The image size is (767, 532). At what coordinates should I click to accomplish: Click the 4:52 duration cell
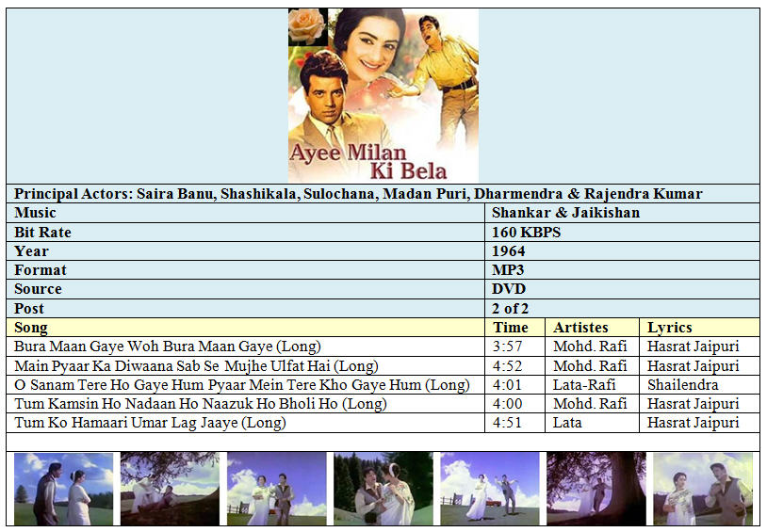[x=515, y=365]
